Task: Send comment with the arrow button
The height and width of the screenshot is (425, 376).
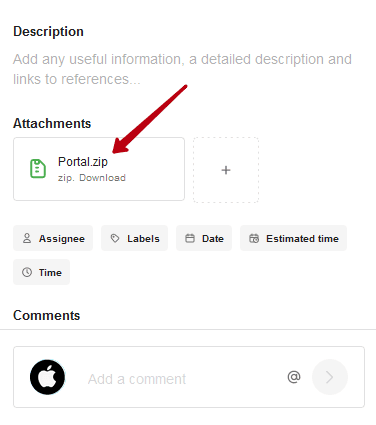Action: (330, 377)
